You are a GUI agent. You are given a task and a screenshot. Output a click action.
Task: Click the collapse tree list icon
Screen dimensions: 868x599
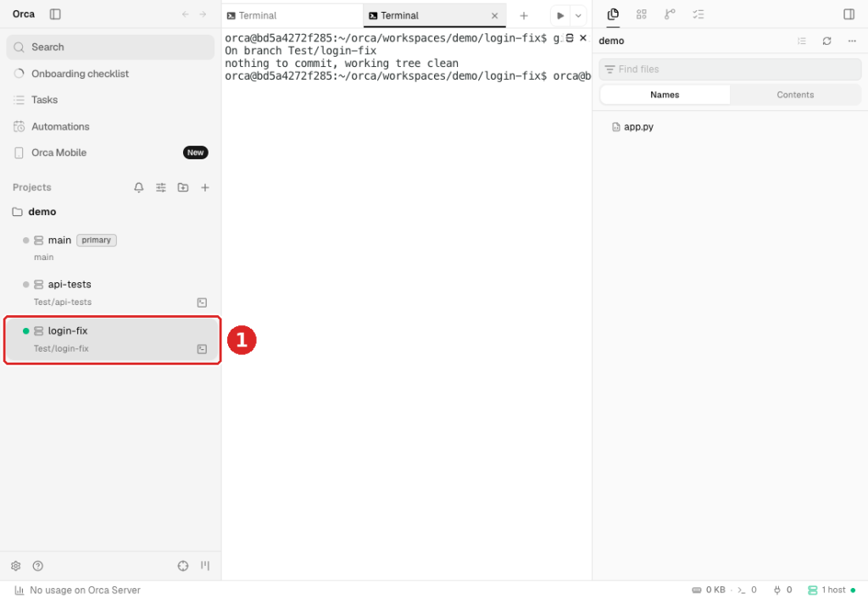coord(802,41)
